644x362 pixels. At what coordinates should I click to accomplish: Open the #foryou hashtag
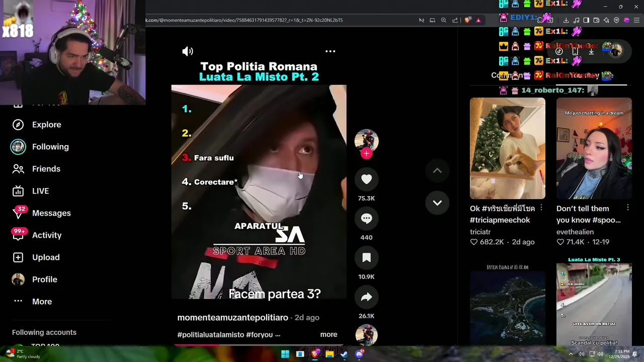[x=260, y=335]
